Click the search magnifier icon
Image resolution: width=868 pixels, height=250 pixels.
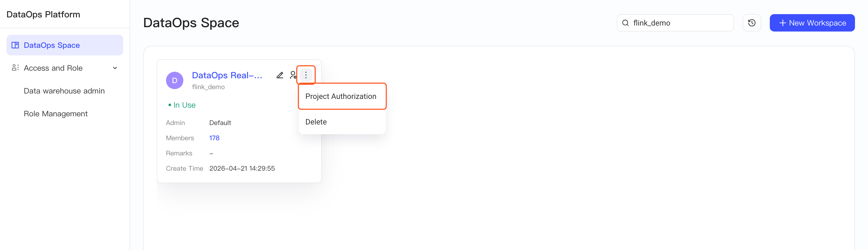(x=626, y=23)
